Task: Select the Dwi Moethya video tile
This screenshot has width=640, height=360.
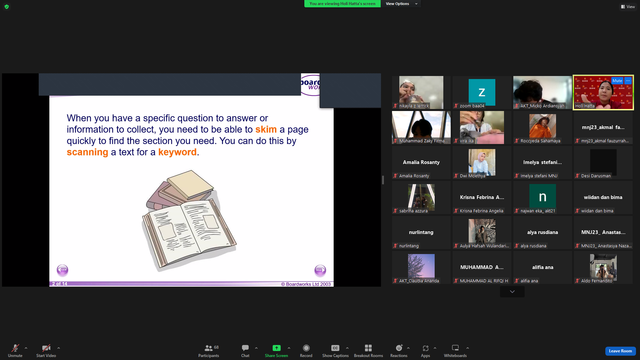Action: 482,162
